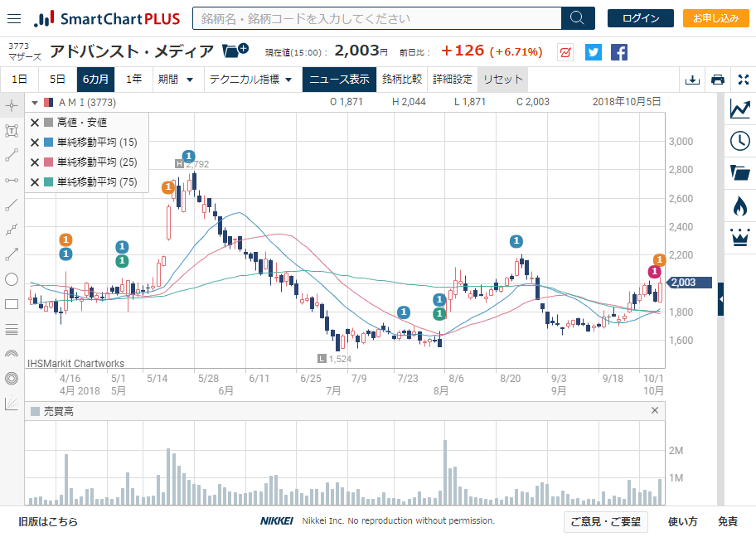The image size is (756, 537).
Task: Share on Facebook
Action: pyautogui.click(x=619, y=52)
